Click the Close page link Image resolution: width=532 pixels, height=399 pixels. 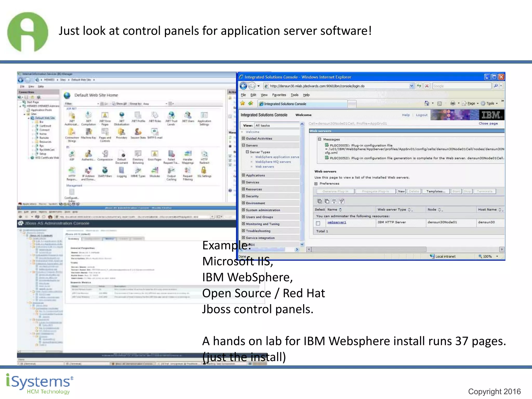pyautogui.click(x=488, y=123)
